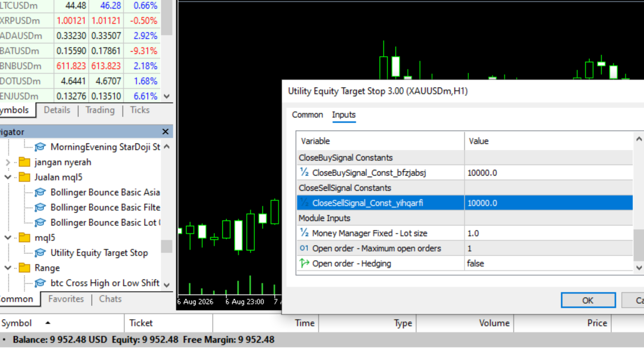Viewport: 644px width, 362px height.
Task: Edit CloseSellSignal_Const_yihqarfi value 10000.0
Action: (x=549, y=203)
